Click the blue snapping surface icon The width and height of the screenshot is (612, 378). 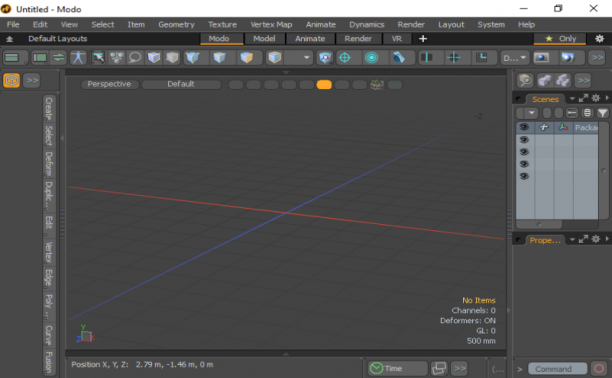[399, 58]
